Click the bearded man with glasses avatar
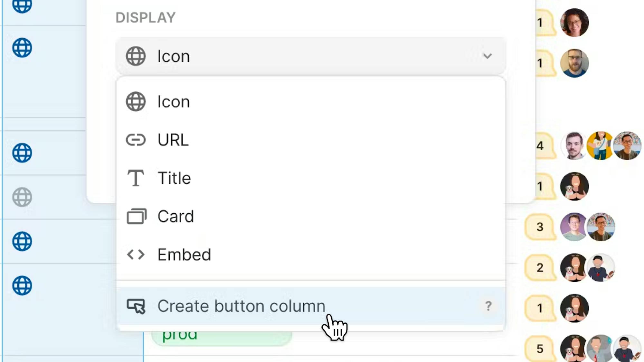 pos(574,63)
